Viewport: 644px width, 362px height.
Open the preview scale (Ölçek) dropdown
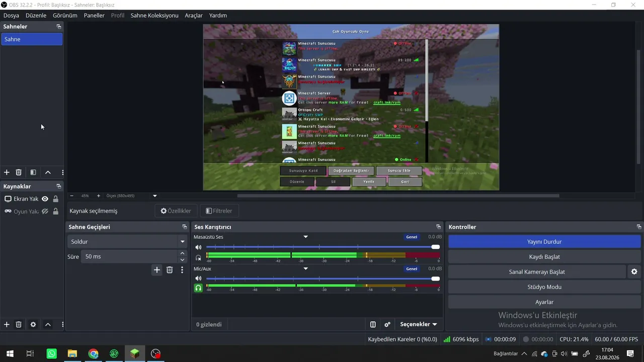(155, 196)
